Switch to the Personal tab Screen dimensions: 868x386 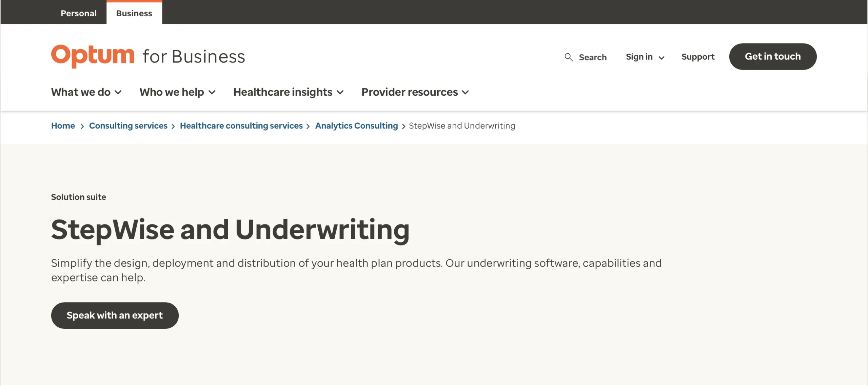point(79,13)
